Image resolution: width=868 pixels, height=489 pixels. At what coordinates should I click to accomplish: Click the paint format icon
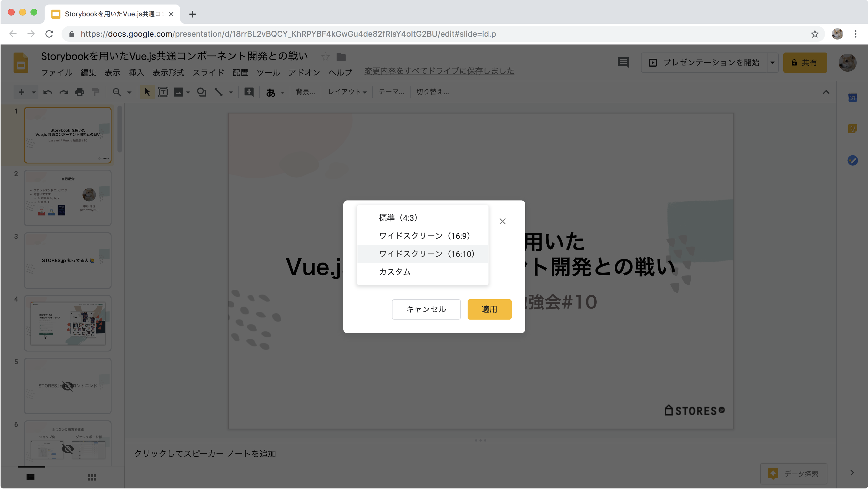click(x=96, y=92)
